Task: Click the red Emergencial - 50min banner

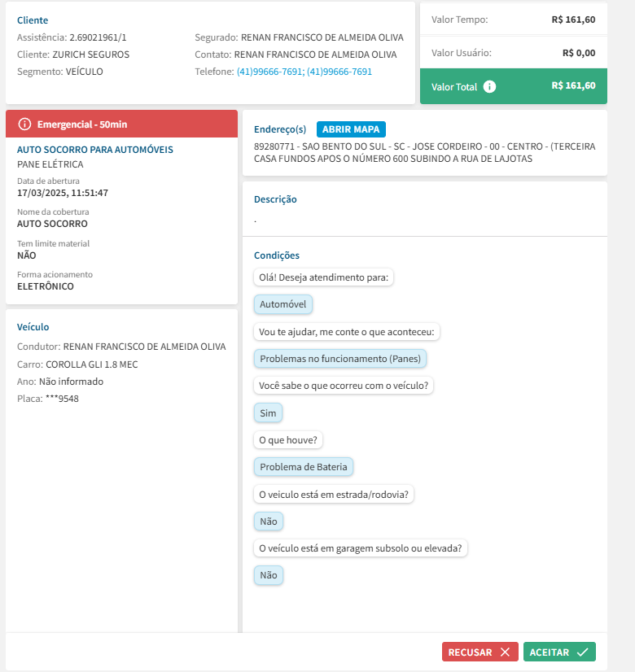Action: (121, 124)
